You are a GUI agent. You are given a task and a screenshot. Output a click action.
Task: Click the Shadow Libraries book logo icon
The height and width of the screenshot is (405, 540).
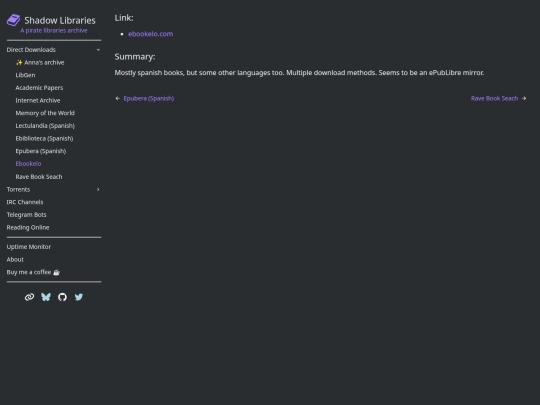point(13,20)
